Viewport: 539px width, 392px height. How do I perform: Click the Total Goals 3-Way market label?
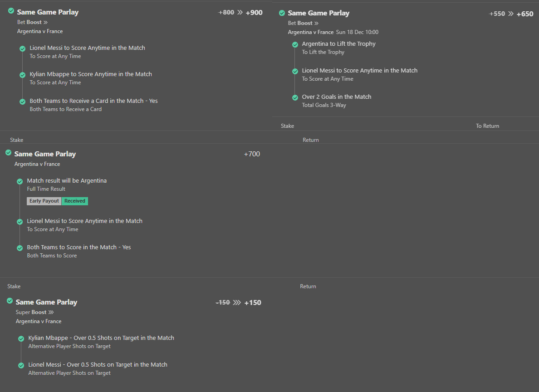click(x=324, y=105)
